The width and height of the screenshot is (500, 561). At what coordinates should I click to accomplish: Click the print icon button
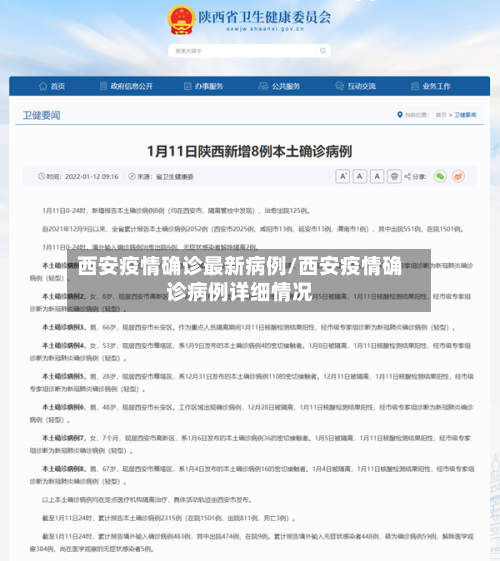click(x=394, y=176)
